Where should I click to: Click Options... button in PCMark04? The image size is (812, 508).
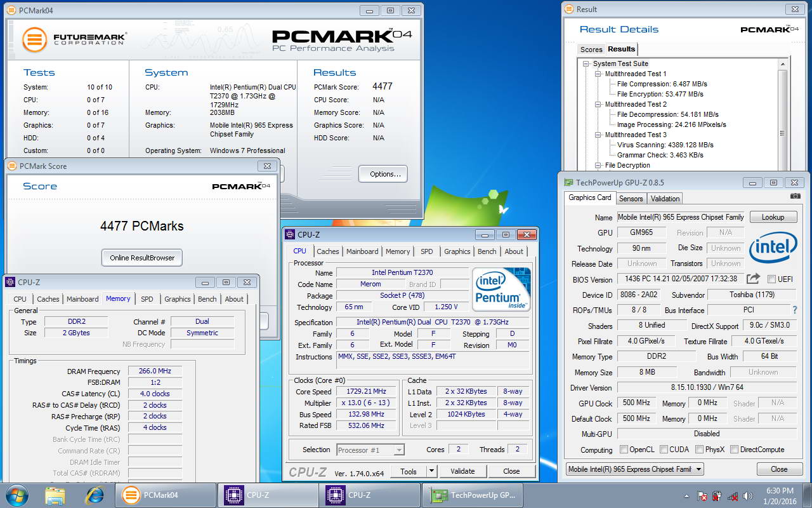click(383, 174)
